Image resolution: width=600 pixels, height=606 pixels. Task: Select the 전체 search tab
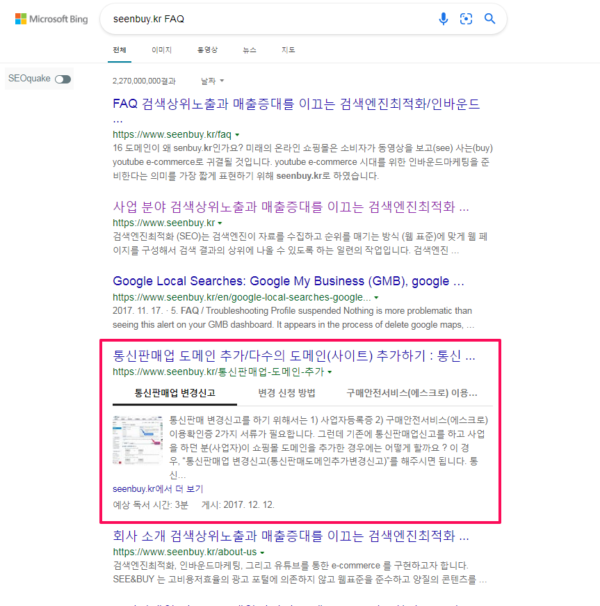click(119, 50)
